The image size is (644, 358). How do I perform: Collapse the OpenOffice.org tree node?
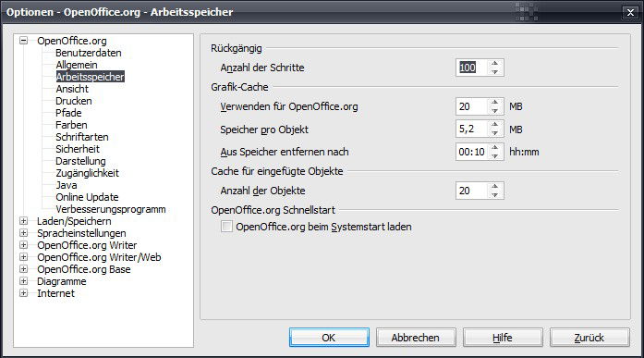[x=24, y=41]
